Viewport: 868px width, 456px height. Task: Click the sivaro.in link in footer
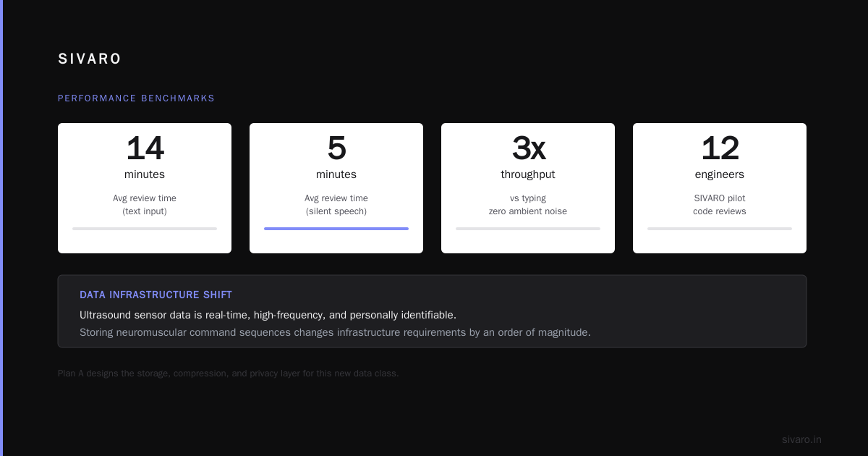[x=801, y=439]
